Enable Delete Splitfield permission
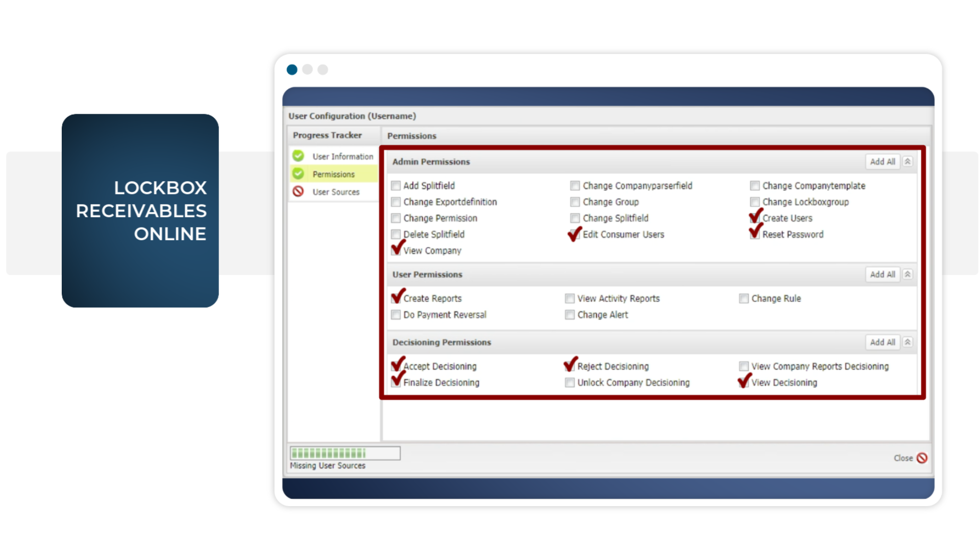 [396, 234]
